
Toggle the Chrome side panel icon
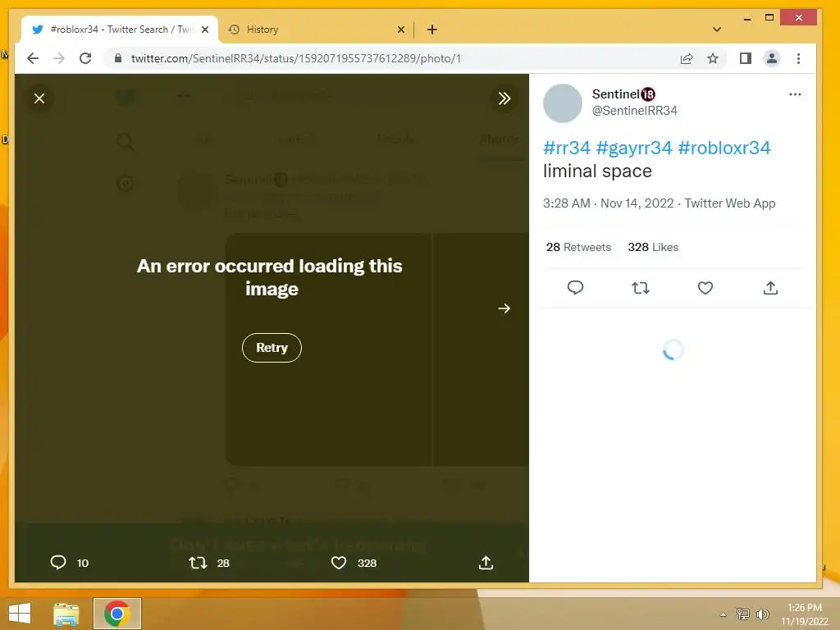(x=745, y=58)
